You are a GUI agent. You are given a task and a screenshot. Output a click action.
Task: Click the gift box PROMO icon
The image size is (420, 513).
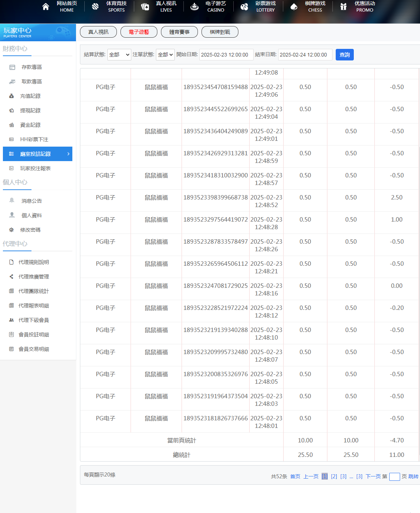343,7
